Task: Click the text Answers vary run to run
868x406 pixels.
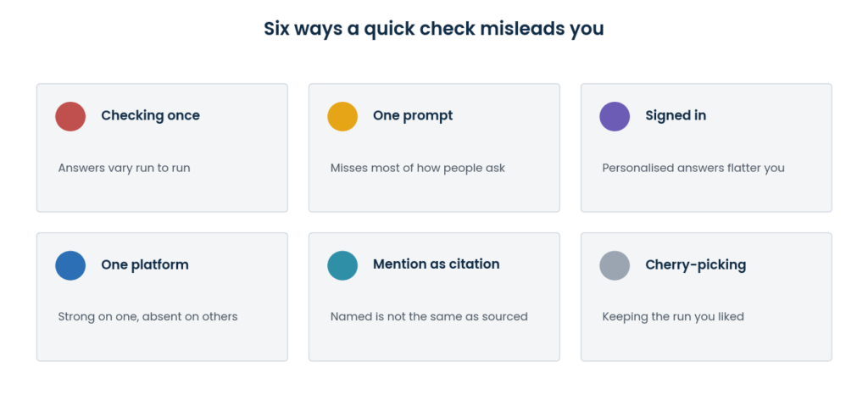Action: [124, 168]
